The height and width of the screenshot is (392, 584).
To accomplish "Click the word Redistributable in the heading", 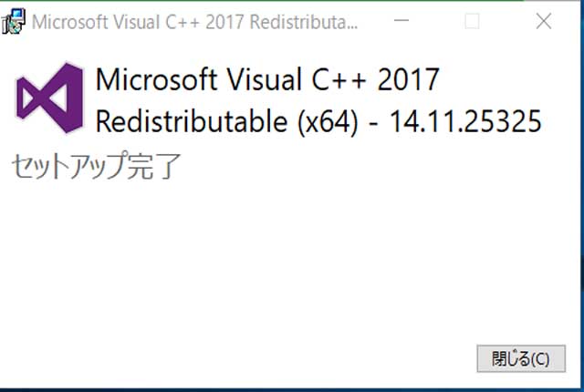I will coord(192,121).
